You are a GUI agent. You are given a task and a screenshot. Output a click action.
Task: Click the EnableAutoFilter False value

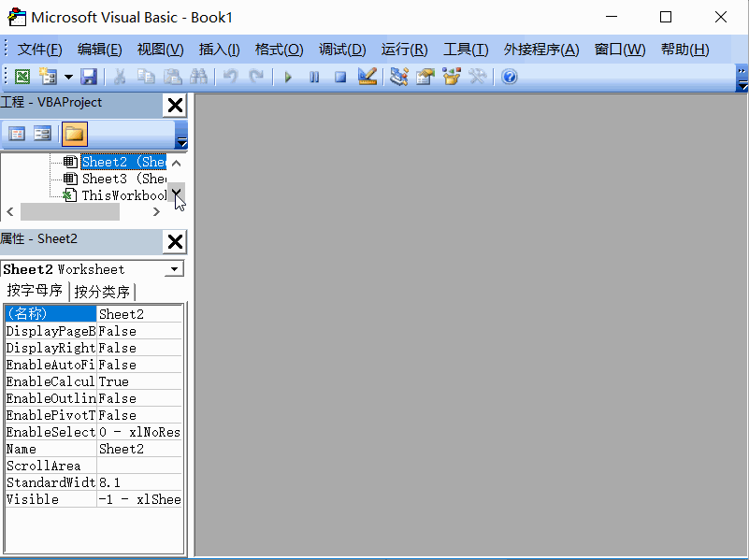coord(139,365)
